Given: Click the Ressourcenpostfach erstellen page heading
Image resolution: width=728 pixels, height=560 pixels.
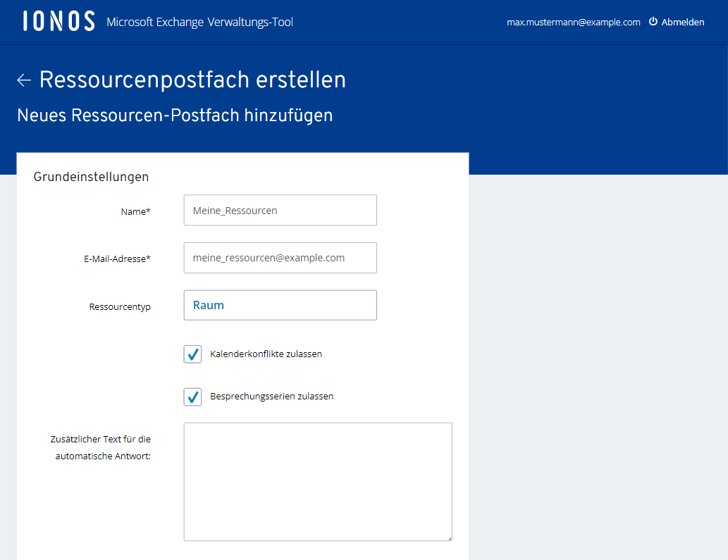Looking at the screenshot, I should pyautogui.click(x=192, y=80).
